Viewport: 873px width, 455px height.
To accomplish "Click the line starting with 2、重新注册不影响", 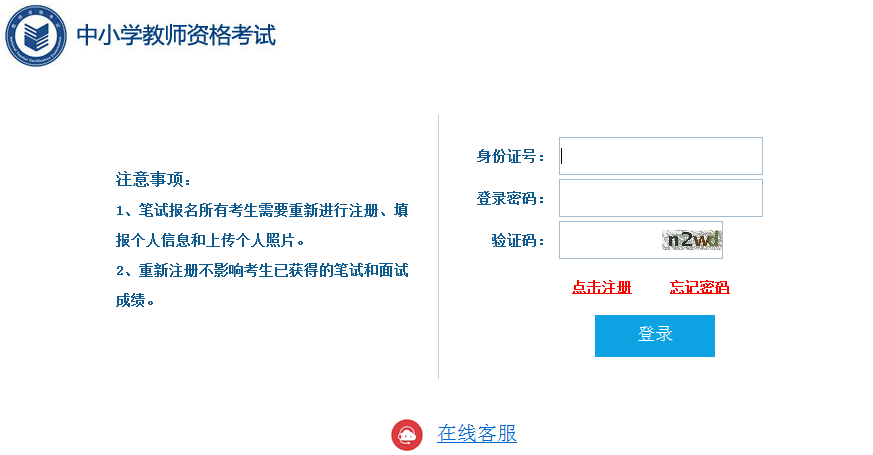I will click(x=262, y=271).
